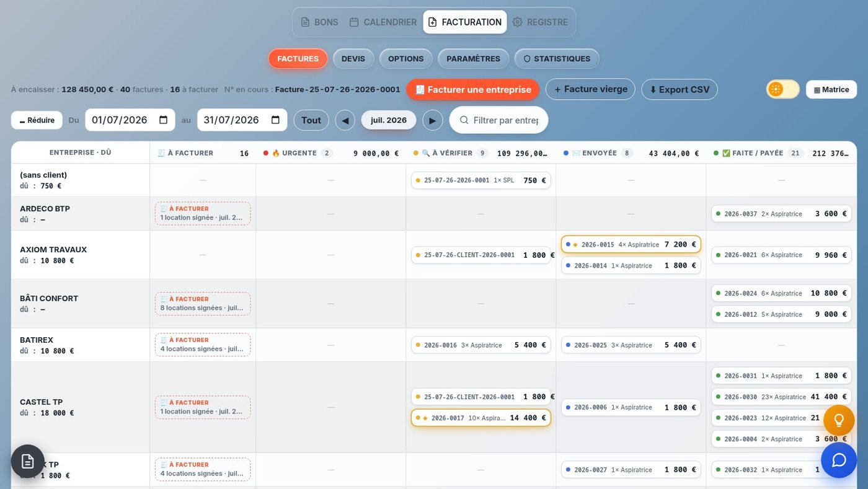Open the PARAMÈTRES sub-tab
The image size is (868, 489).
(x=473, y=59)
